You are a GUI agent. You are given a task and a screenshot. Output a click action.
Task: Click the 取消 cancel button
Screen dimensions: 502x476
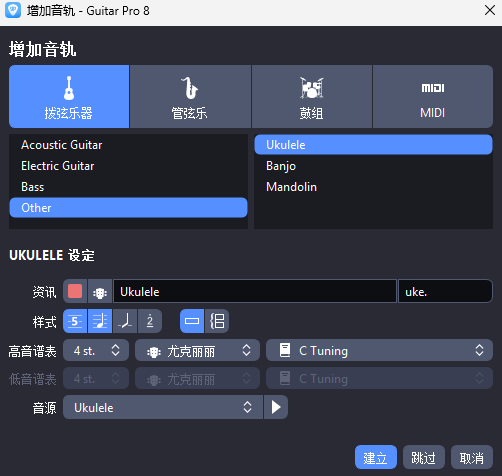point(472,457)
